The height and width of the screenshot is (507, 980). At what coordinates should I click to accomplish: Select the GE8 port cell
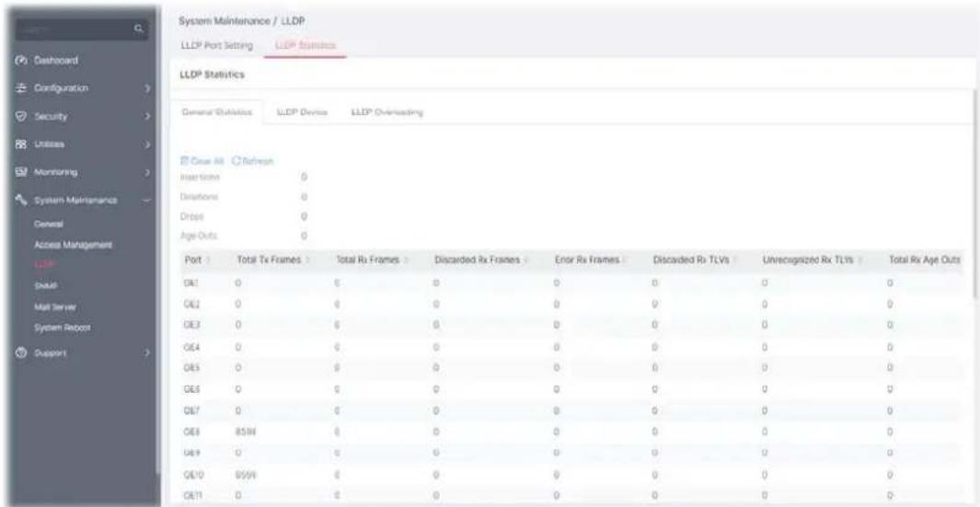192,431
